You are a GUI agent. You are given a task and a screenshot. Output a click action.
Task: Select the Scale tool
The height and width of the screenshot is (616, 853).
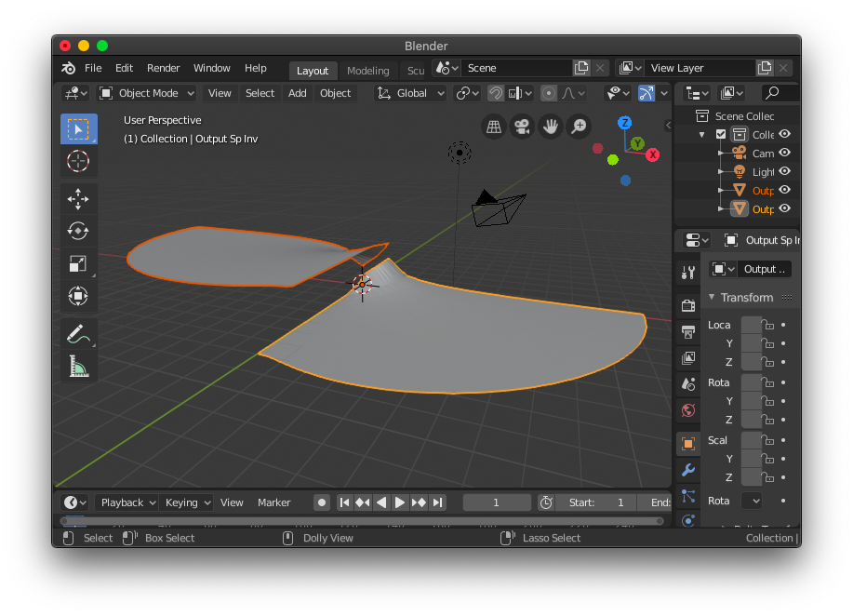78,263
